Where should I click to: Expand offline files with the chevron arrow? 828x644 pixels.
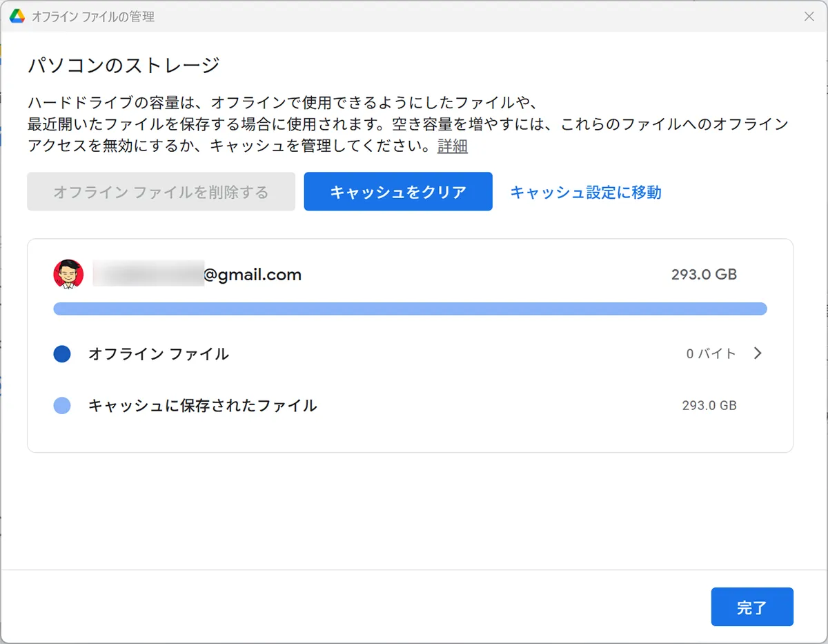758,353
